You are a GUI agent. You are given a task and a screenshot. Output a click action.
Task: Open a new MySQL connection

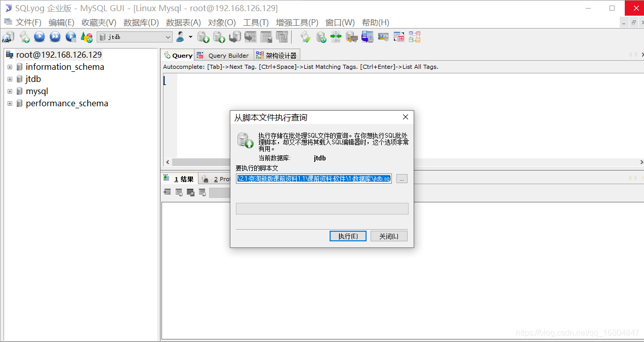pos(8,36)
